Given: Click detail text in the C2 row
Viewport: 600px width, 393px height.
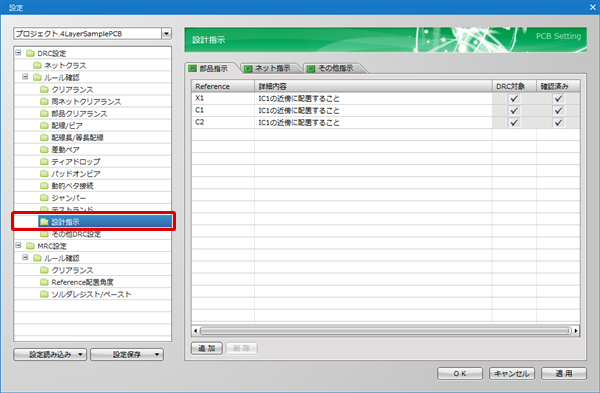Looking at the screenshot, I should point(299,122).
